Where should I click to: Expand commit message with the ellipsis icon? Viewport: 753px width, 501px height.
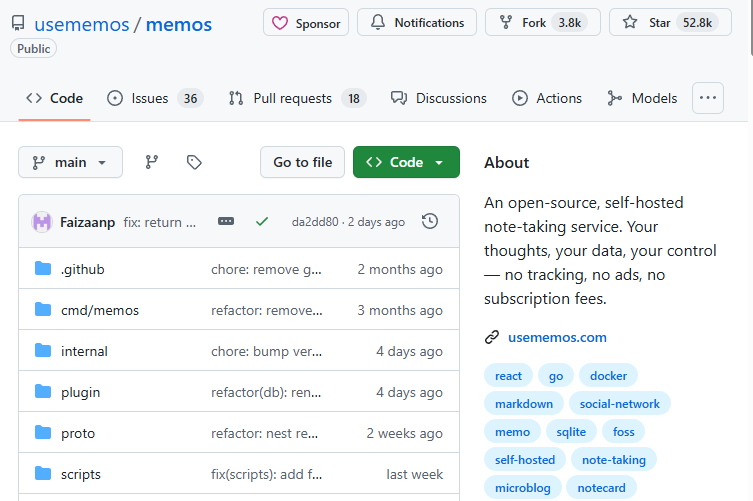tap(226, 221)
